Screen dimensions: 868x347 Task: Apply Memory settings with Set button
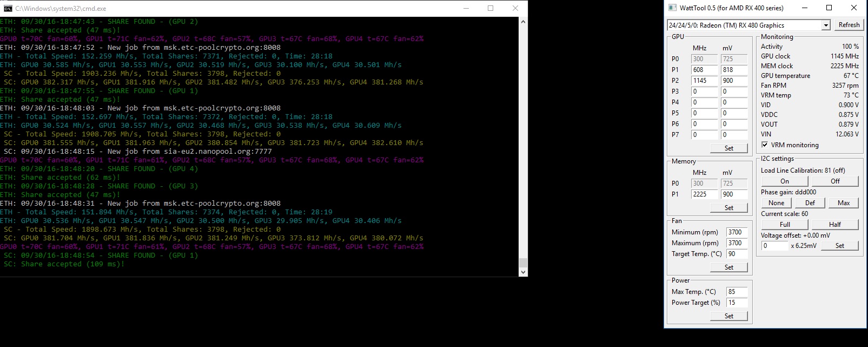pos(728,208)
